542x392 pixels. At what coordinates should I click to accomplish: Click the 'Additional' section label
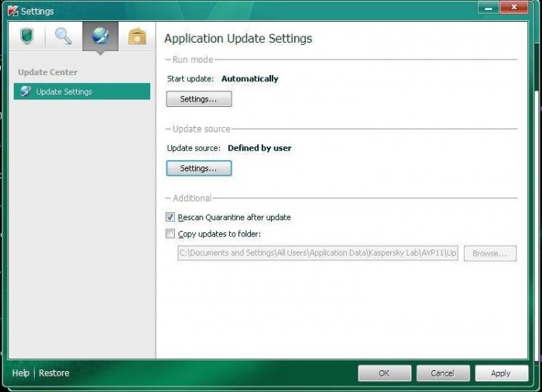(x=192, y=198)
